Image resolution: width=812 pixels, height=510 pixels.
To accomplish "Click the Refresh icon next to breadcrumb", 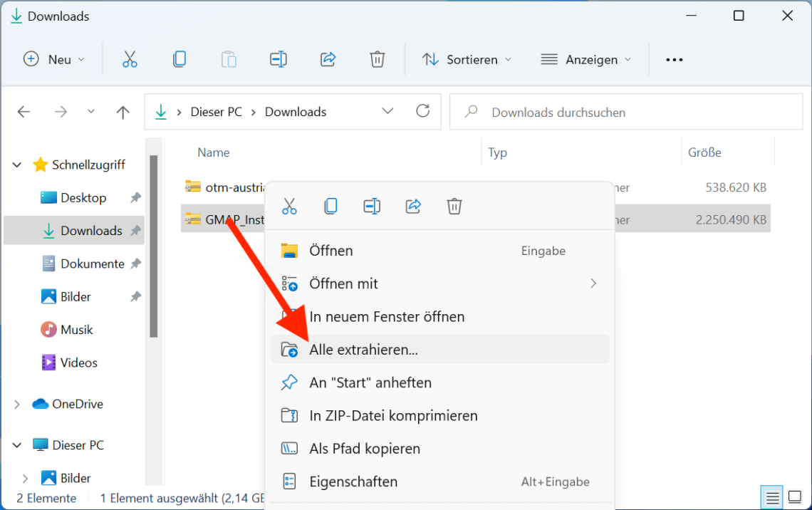I will click(x=422, y=111).
